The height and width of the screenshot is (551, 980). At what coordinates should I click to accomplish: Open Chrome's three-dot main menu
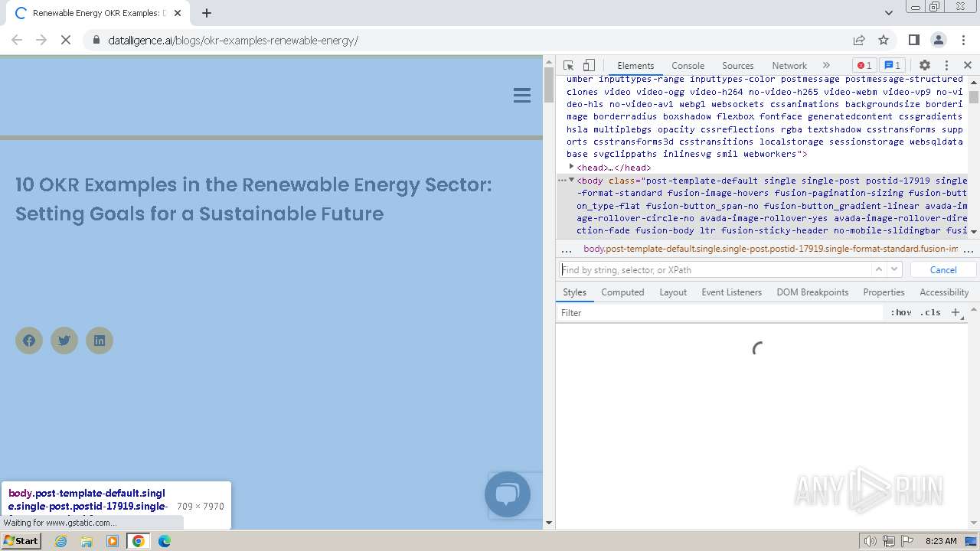(963, 40)
